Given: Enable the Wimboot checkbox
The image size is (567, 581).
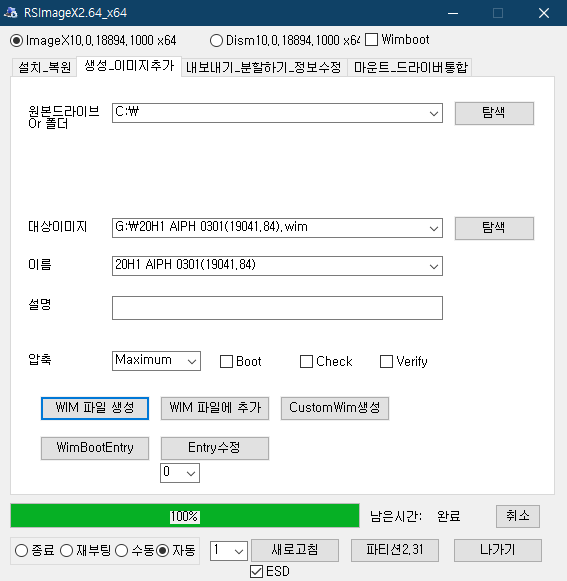Looking at the screenshot, I should 371,40.
